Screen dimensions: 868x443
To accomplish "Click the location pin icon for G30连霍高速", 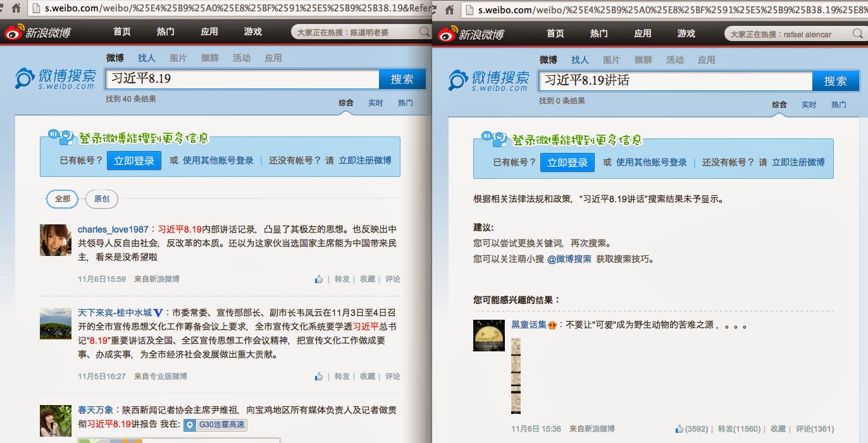I will click(x=190, y=426).
